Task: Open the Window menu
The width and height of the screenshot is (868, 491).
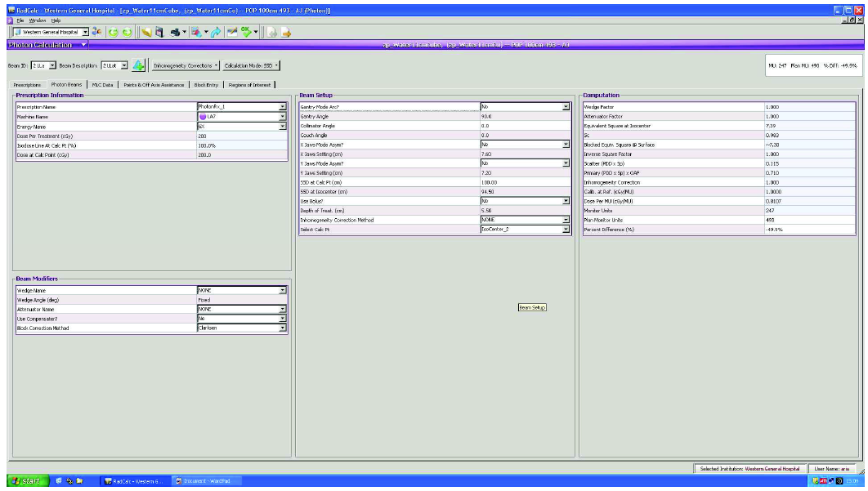Action: 37,20
